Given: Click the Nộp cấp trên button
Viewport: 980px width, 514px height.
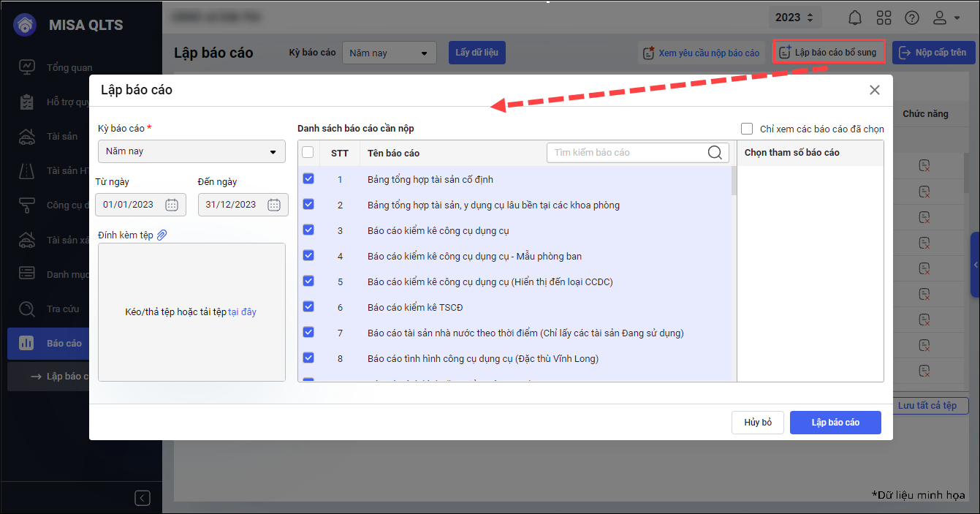Looking at the screenshot, I should tap(933, 53).
